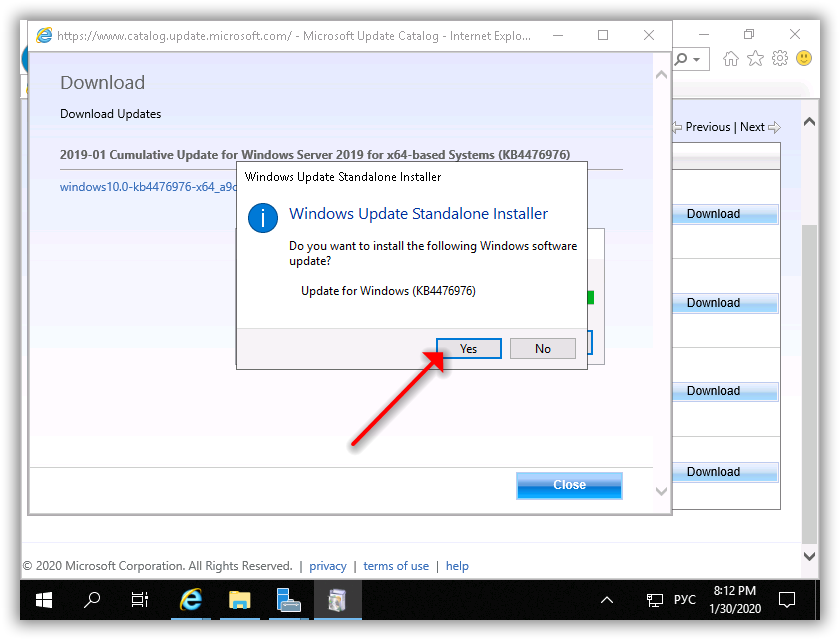The image size is (840, 640).
Task: Confirm update install with Yes button
Action: (x=469, y=349)
